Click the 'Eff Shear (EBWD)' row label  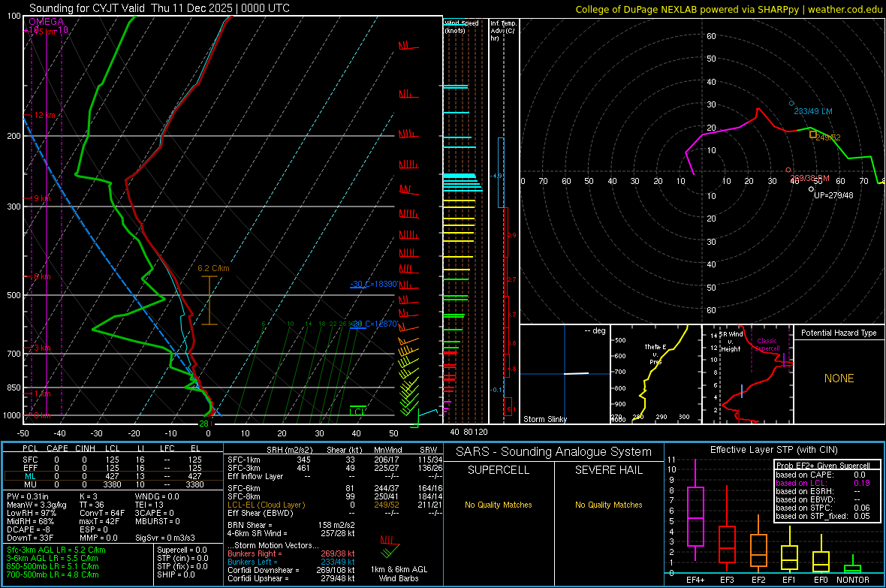261,514
